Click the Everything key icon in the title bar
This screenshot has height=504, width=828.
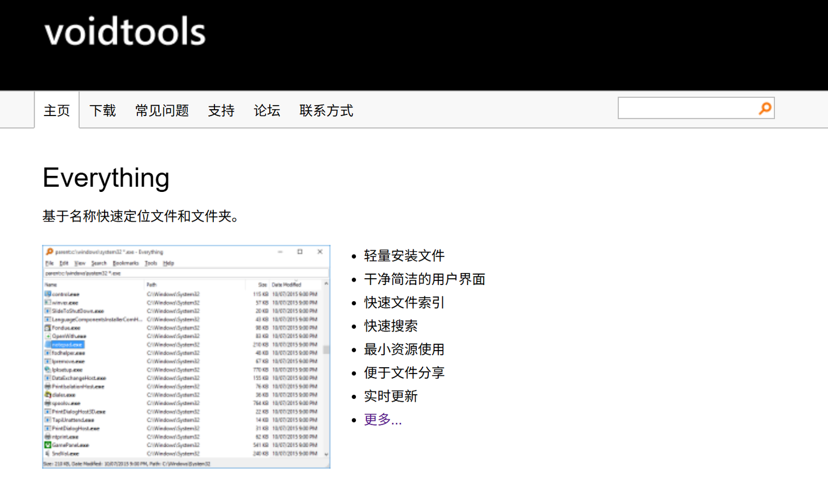point(48,252)
